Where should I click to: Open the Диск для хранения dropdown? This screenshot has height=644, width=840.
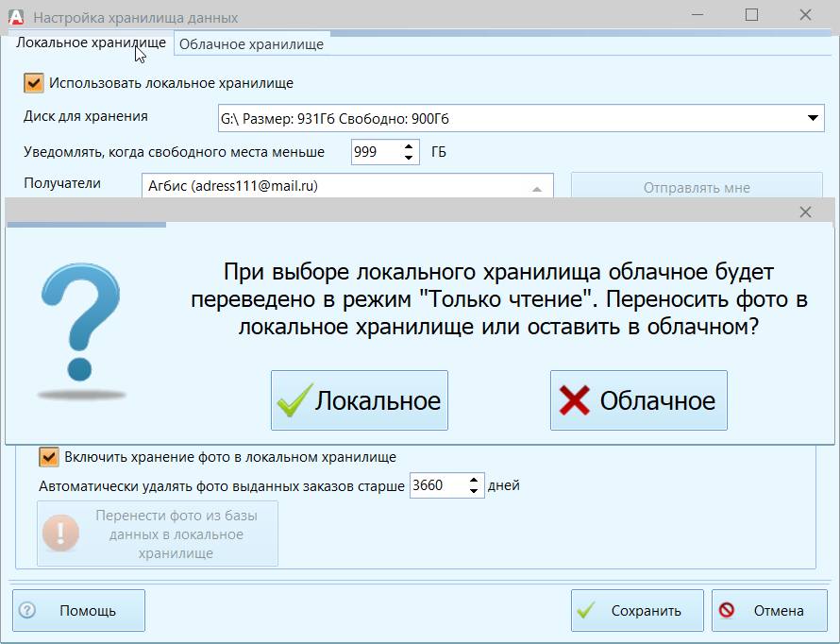813,118
